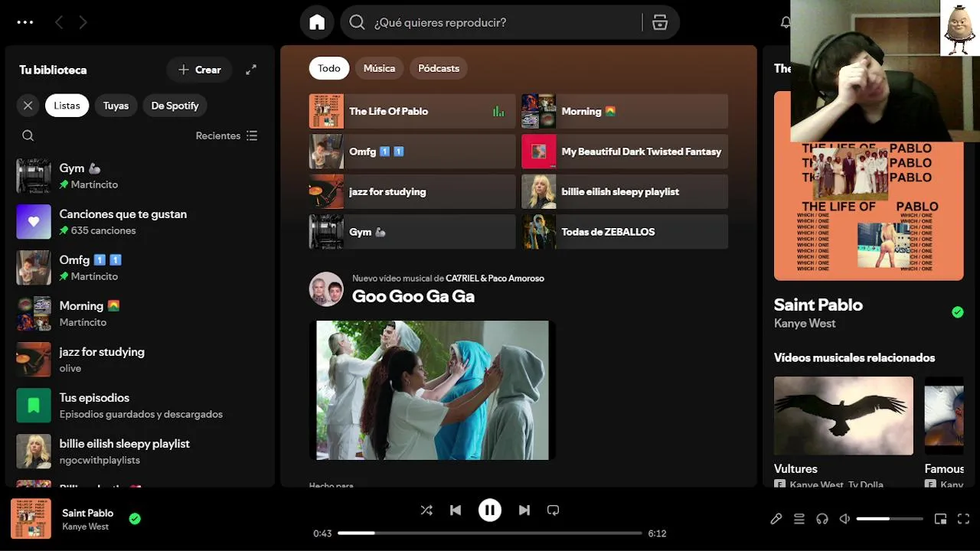Open Kanye West link in right panel
This screenshot has height=551, width=980.
click(805, 323)
